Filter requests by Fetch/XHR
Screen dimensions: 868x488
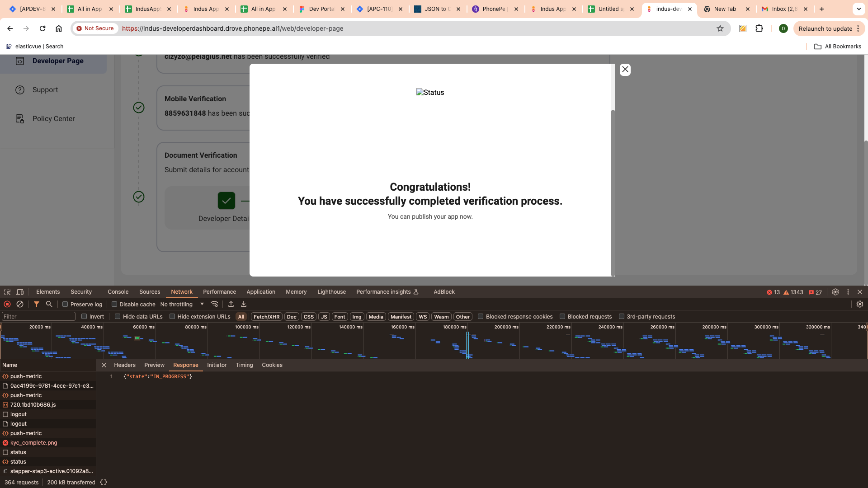pyautogui.click(x=267, y=317)
